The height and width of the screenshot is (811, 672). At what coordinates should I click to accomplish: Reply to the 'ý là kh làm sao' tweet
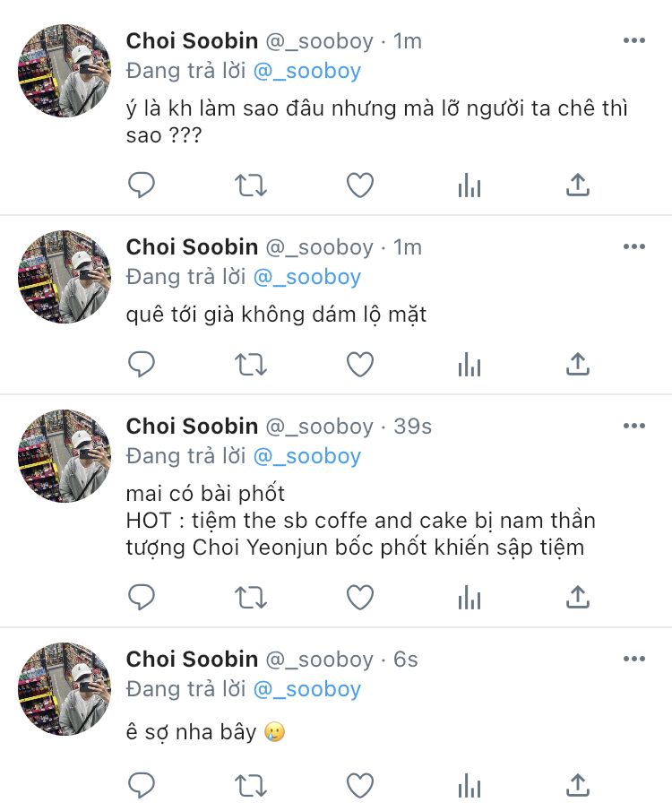pos(142,185)
